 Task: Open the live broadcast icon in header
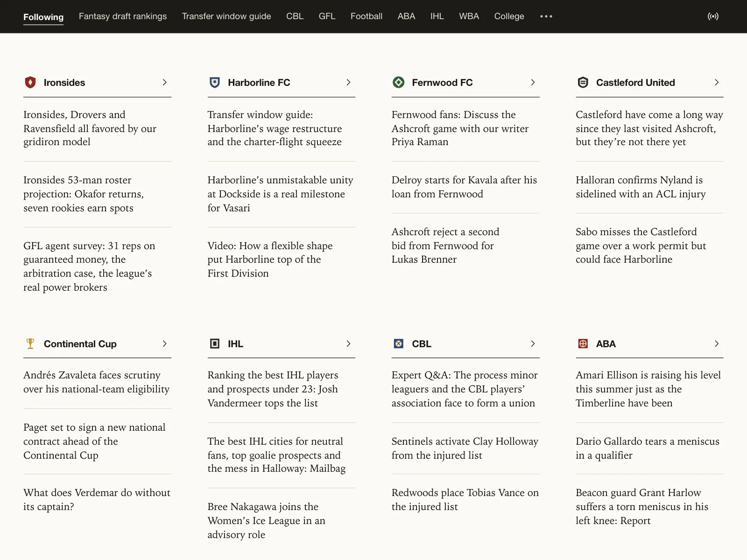coord(713,16)
